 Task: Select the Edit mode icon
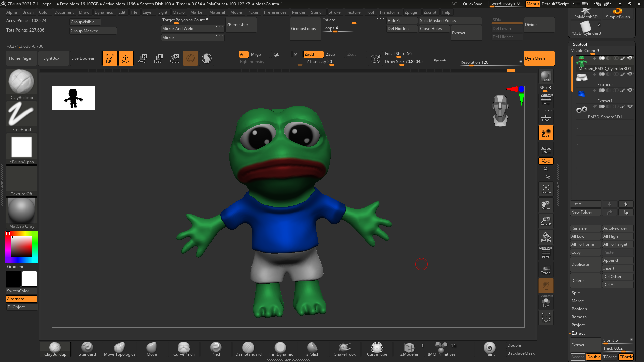[x=110, y=58]
